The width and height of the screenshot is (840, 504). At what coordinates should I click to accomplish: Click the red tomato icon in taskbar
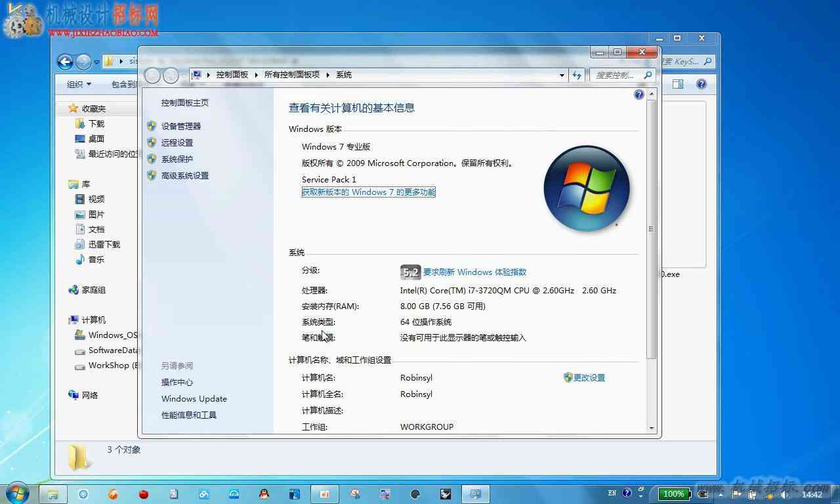pos(144,493)
